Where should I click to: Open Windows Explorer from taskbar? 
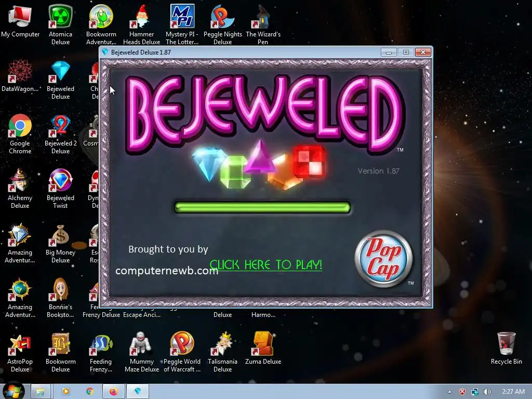click(41, 392)
